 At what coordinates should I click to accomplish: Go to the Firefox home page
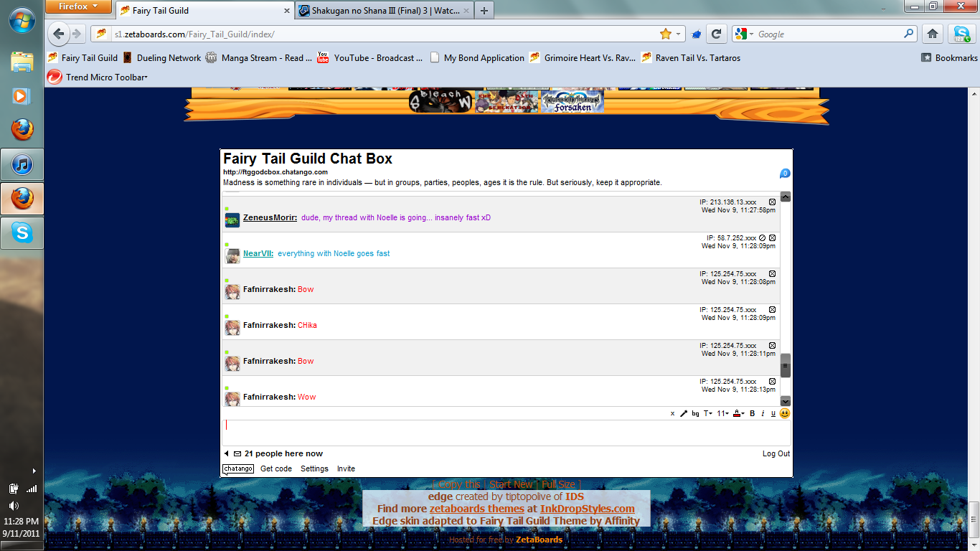pyautogui.click(x=932, y=34)
